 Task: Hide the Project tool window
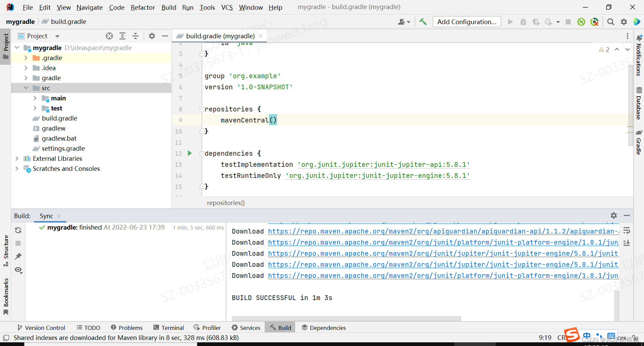click(x=165, y=36)
